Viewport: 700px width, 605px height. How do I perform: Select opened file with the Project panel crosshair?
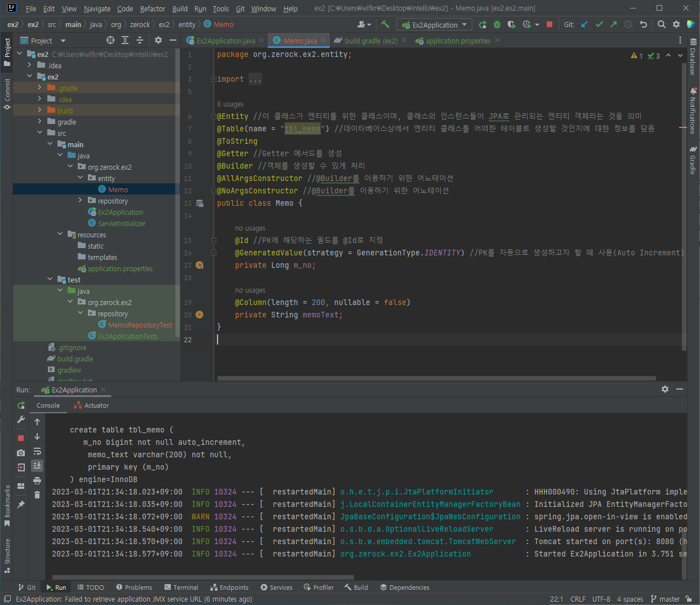point(110,40)
